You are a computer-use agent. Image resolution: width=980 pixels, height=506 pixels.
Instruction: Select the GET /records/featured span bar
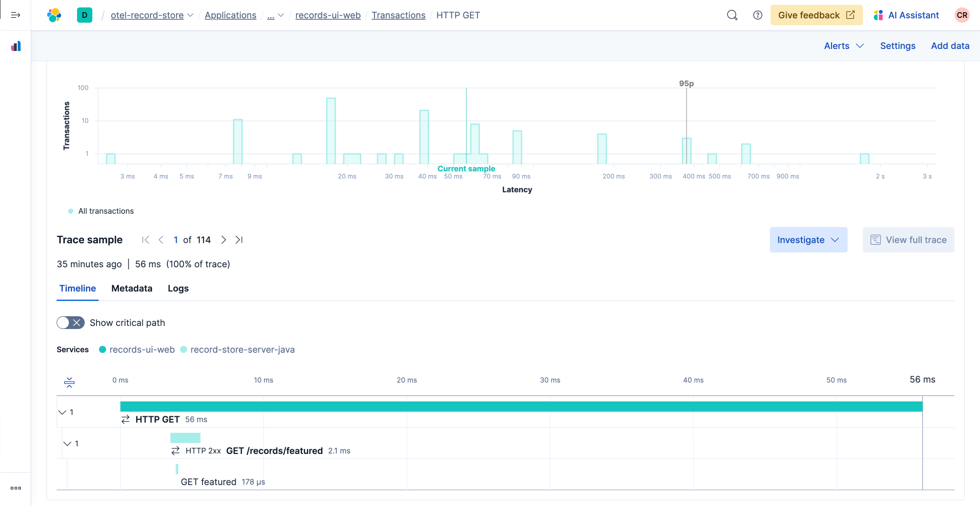pos(185,438)
